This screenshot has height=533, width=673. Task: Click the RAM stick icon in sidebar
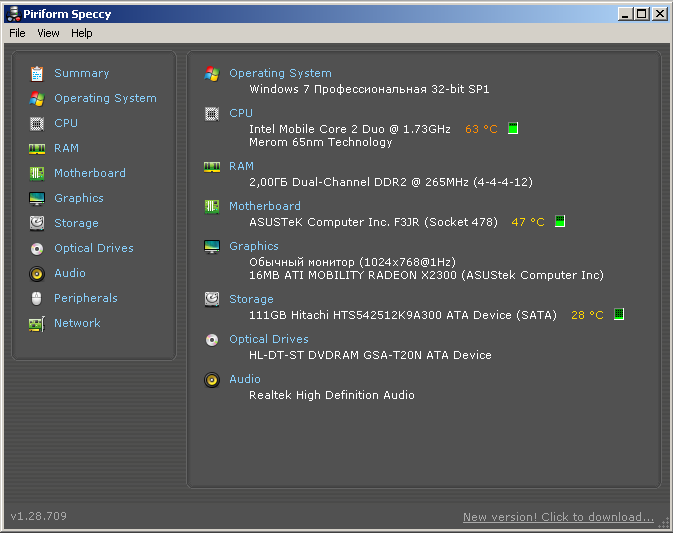37,148
